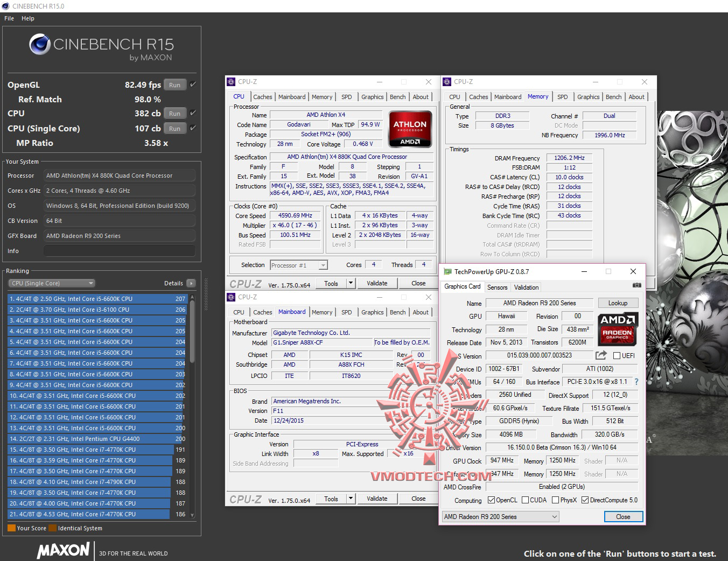The width and height of the screenshot is (728, 561).
Task: Toggle the CUDA checkbox in GPU-Z
Action: point(525,500)
